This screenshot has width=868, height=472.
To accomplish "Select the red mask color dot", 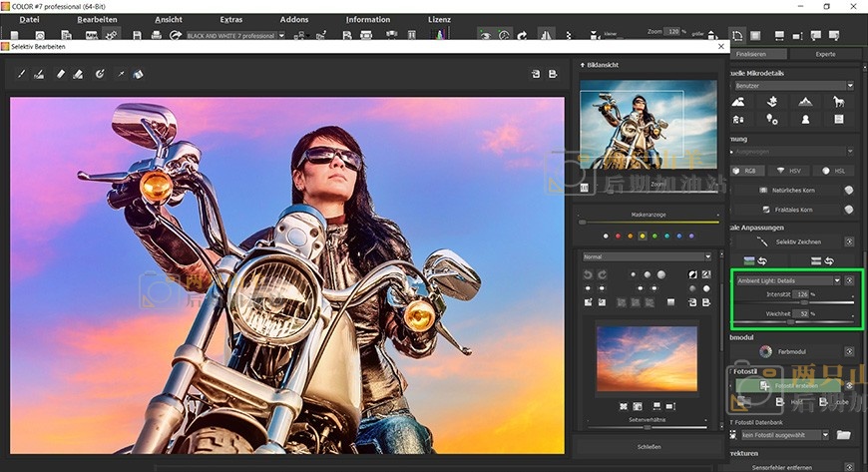I will (618, 236).
